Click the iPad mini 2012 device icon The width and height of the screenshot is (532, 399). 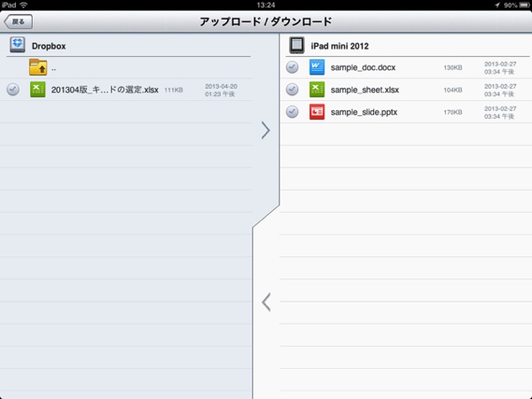296,45
